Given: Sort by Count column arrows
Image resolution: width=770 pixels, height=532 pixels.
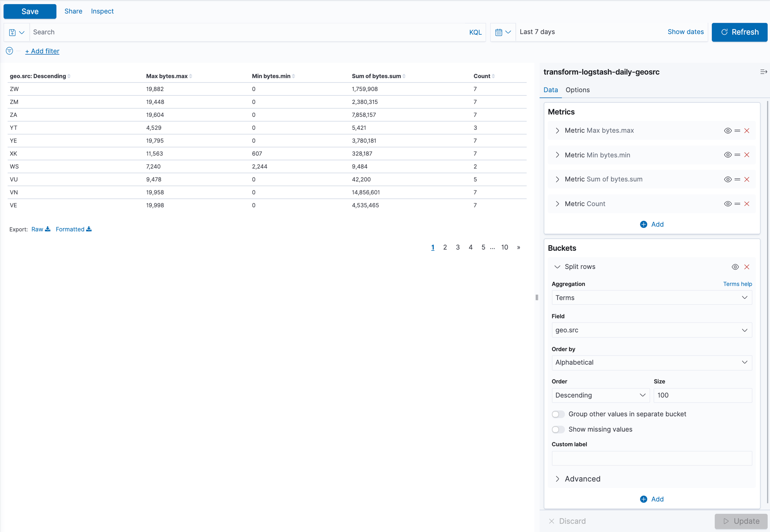Looking at the screenshot, I should pyautogui.click(x=493, y=76).
